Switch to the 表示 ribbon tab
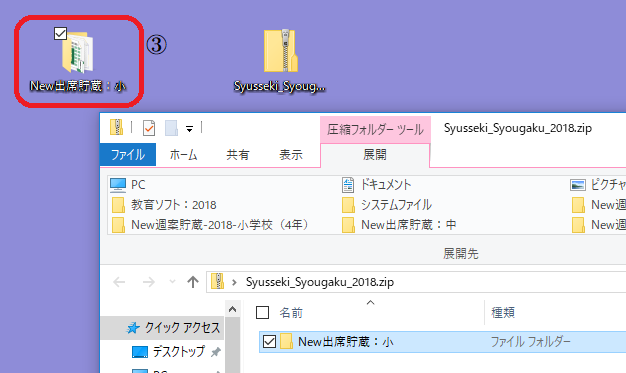The image size is (626, 373). tap(291, 155)
